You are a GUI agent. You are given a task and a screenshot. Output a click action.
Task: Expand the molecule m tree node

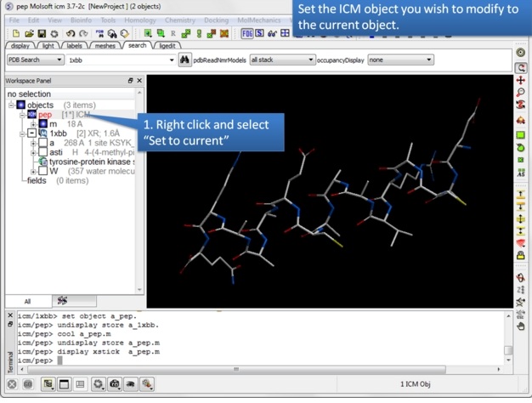coord(33,124)
